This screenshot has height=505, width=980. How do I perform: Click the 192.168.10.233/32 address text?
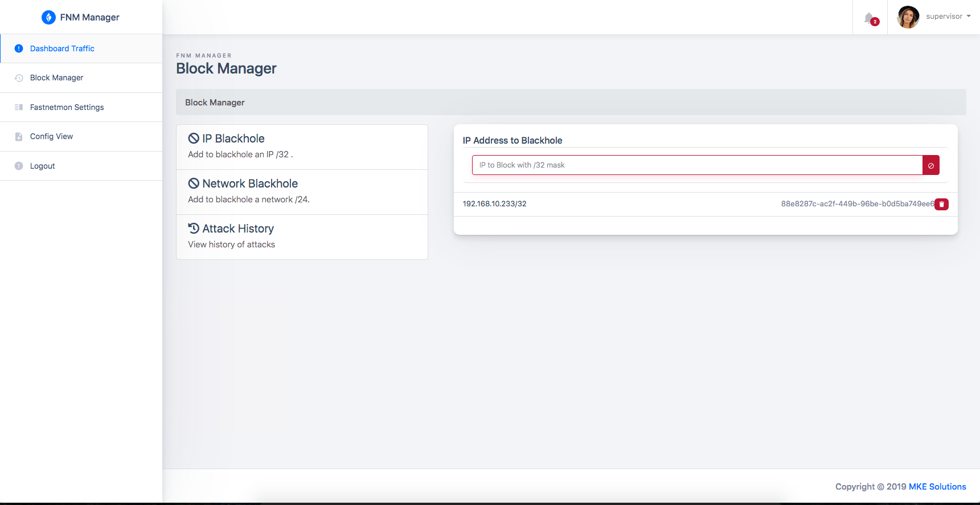pos(494,204)
